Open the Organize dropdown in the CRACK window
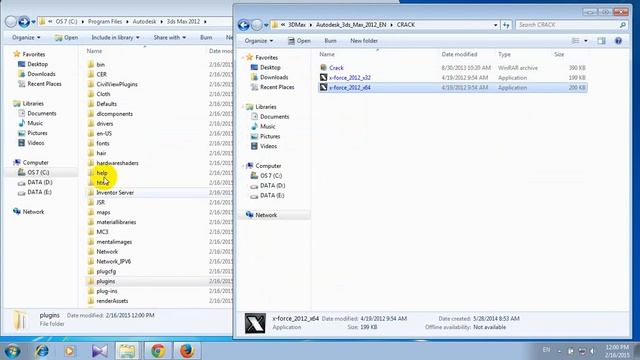The width and height of the screenshot is (640, 360). coord(259,41)
